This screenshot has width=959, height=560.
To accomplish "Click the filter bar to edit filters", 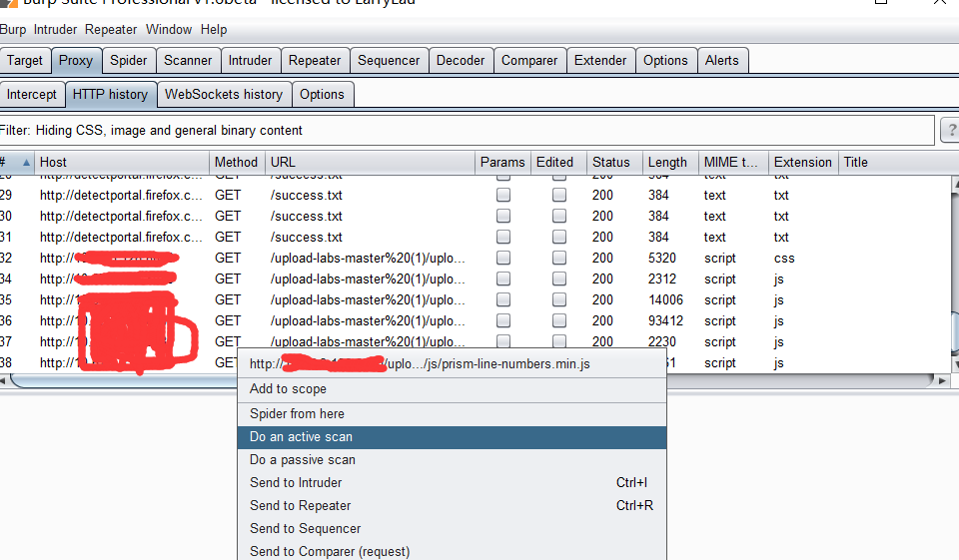I will tap(467, 130).
